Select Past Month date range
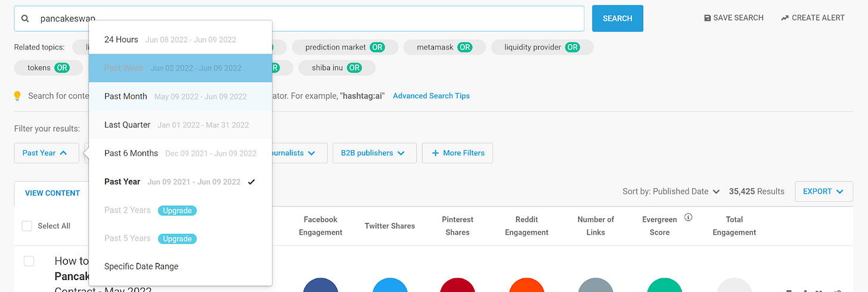The image size is (868, 292). 181,97
